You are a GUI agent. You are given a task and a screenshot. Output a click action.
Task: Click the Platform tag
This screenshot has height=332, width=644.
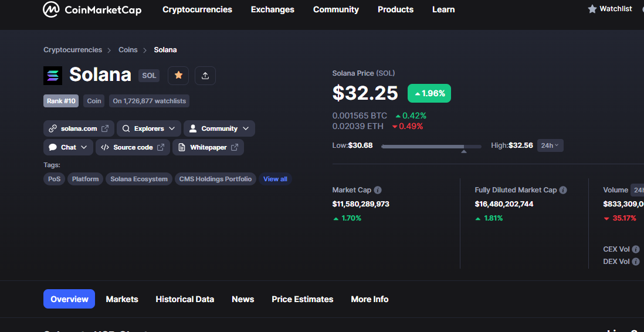(x=86, y=179)
